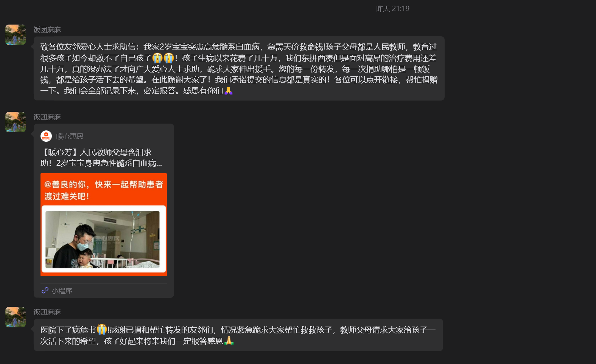Click the 昨天 21:19 timestamp
596x364 pixels.
coord(392,8)
